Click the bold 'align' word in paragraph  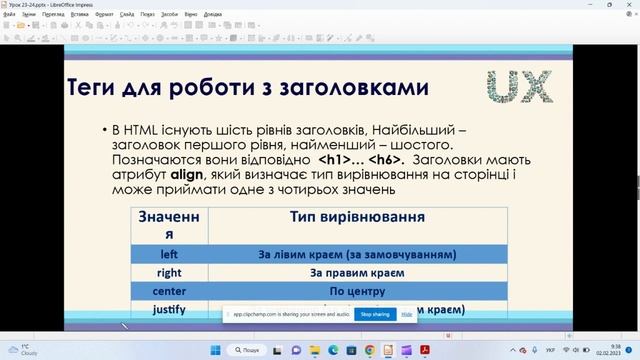point(187,175)
